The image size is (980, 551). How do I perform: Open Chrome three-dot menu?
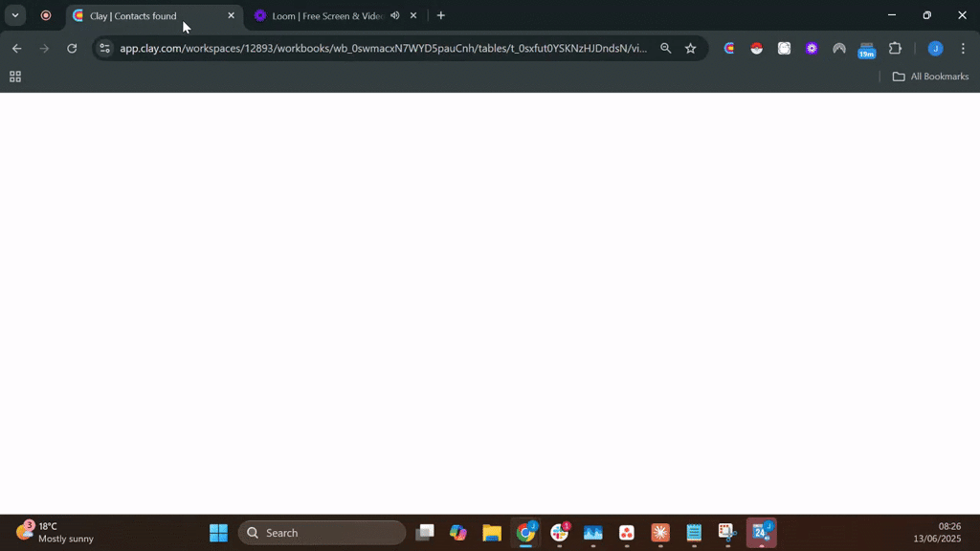(963, 49)
